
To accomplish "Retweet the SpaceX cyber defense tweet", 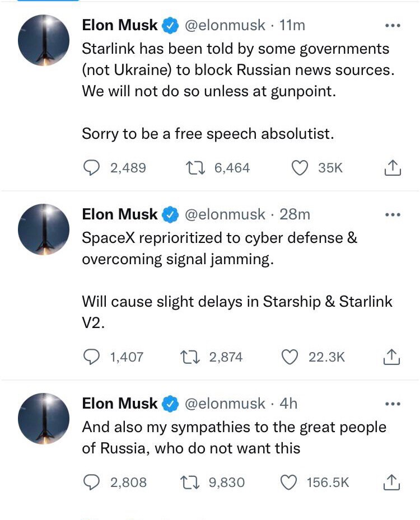I will pos(188,357).
